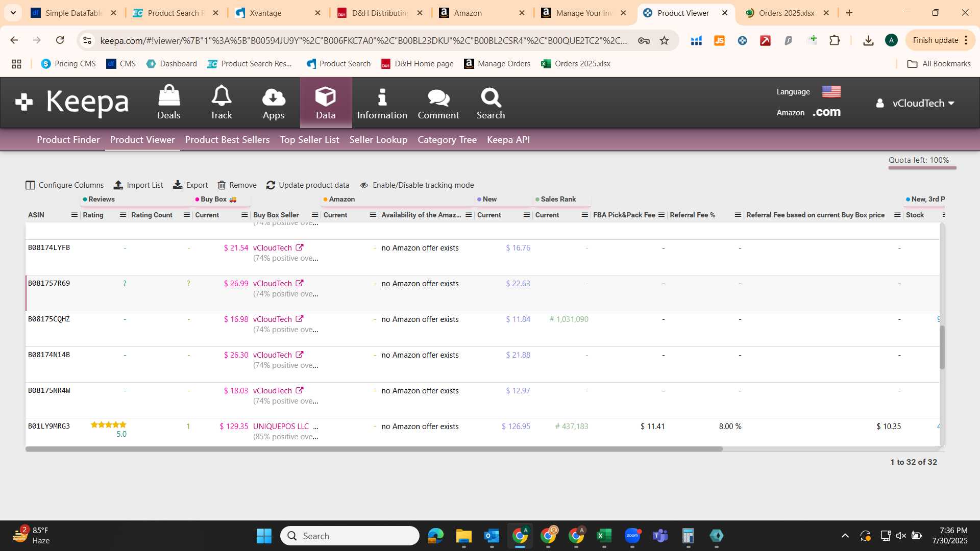980x551 pixels.
Task: Click the UNIQUEPOS LLC seller link
Action: (x=281, y=427)
